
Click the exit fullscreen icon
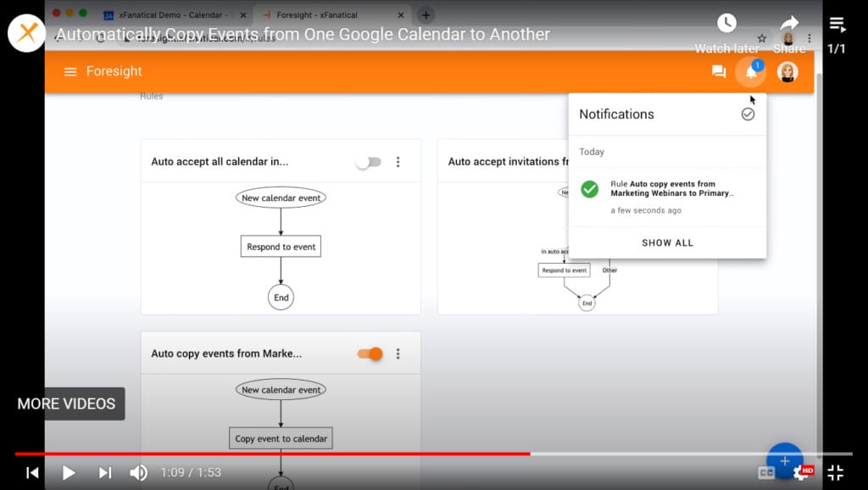click(835, 472)
